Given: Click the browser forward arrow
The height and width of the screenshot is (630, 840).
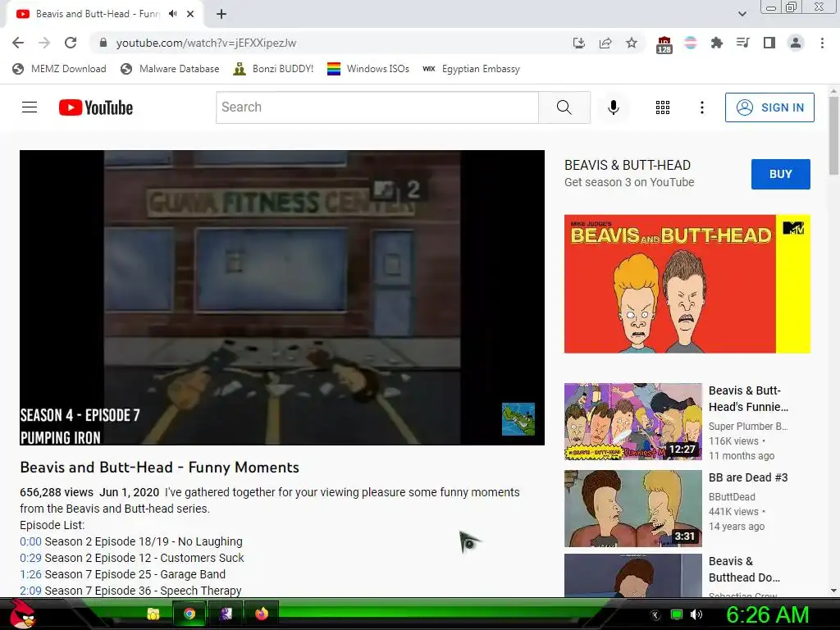Looking at the screenshot, I should click(x=44, y=43).
